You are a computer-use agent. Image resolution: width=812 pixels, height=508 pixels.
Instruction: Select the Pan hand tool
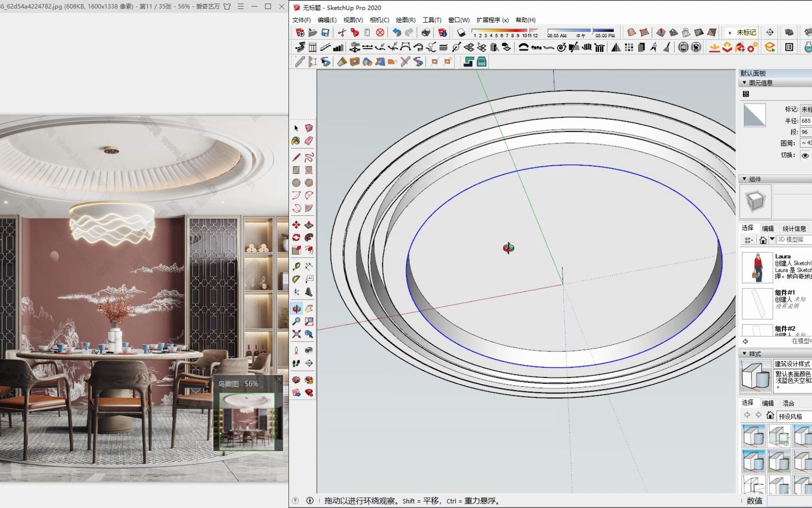point(309,309)
